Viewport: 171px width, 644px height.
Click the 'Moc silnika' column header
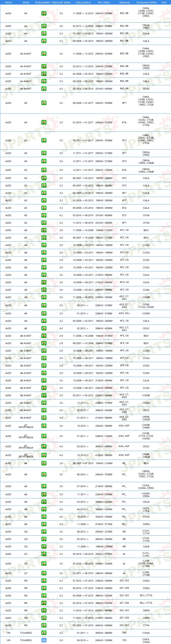point(104,2)
